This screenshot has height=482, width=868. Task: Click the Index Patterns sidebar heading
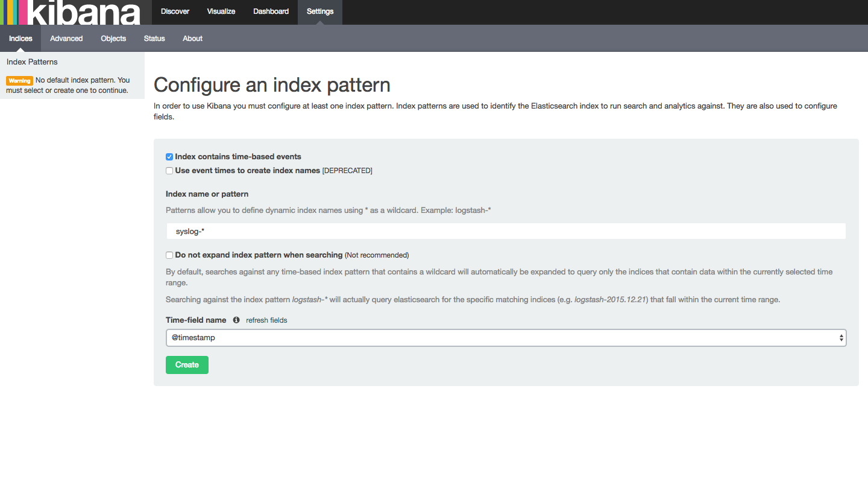[x=32, y=62]
